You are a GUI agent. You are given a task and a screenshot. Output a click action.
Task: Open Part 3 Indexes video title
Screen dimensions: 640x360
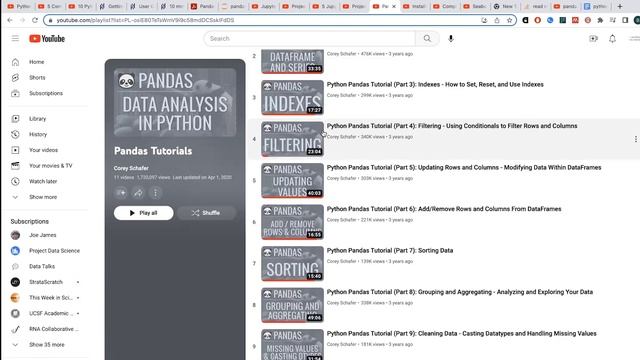[x=435, y=84]
